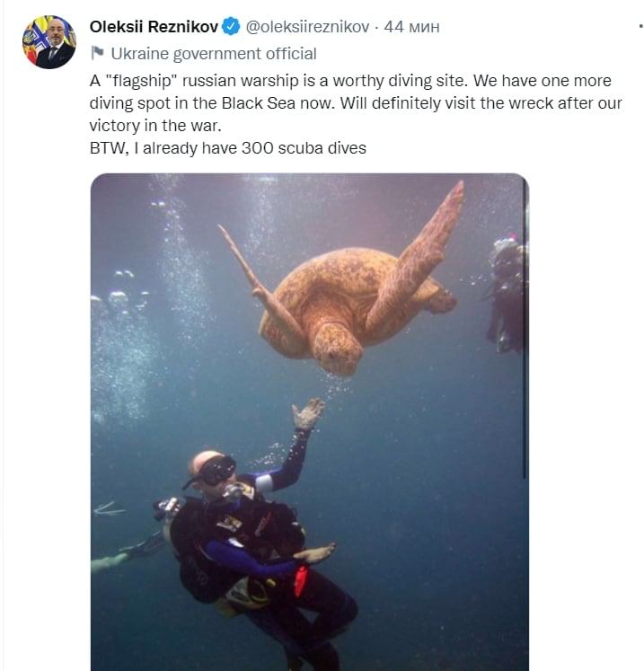
Task: Click the red item on diver's vest
Action: click(x=301, y=580)
